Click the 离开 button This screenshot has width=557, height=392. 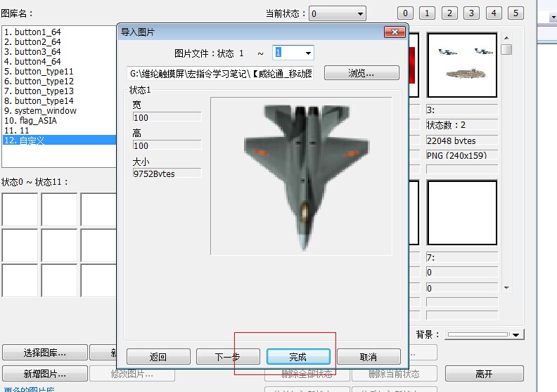[484, 374]
